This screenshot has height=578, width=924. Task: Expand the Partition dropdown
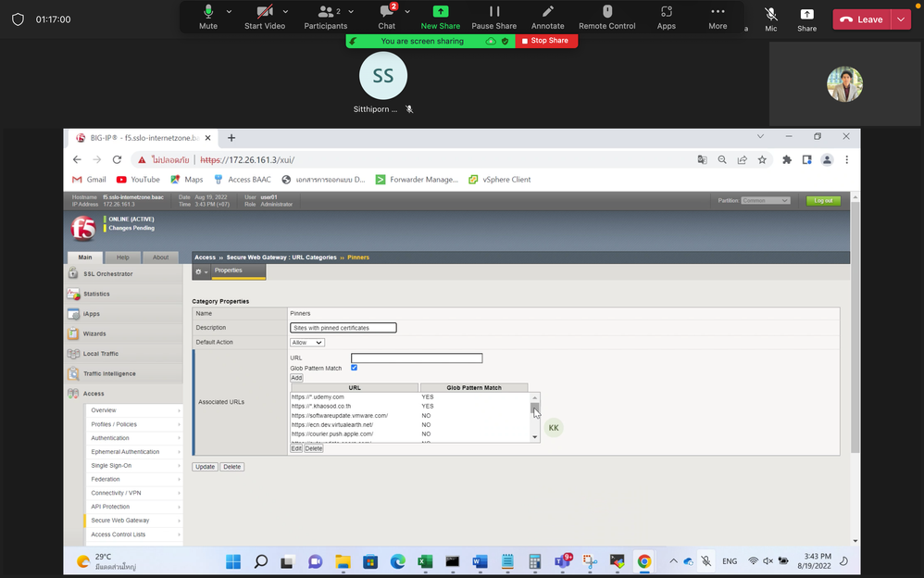(x=766, y=200)
